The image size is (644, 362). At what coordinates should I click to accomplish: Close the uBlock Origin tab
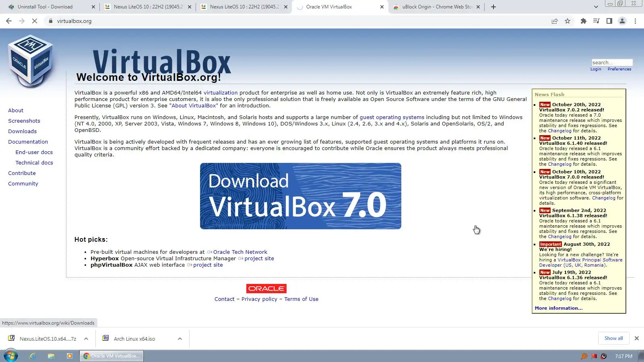(478, 7)
